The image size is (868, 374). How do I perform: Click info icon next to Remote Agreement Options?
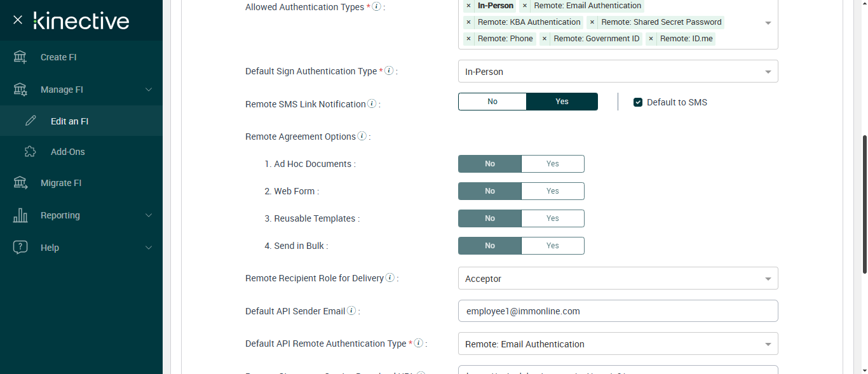tap(362, 136)
